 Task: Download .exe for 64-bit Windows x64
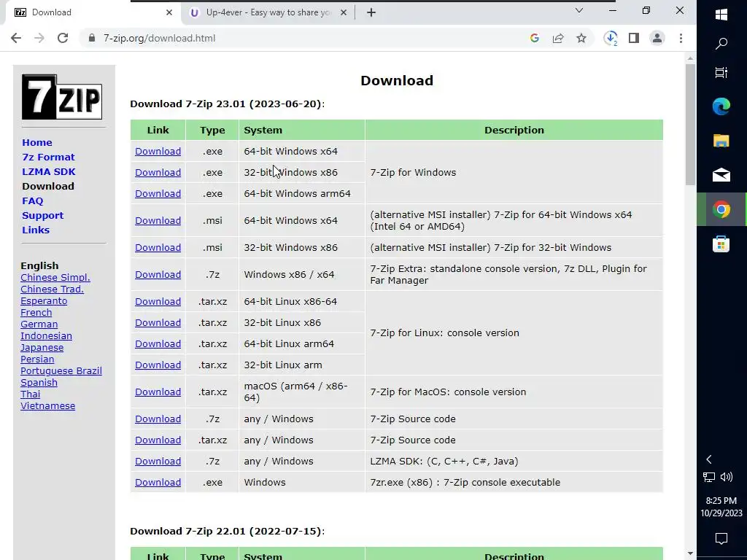158,152
